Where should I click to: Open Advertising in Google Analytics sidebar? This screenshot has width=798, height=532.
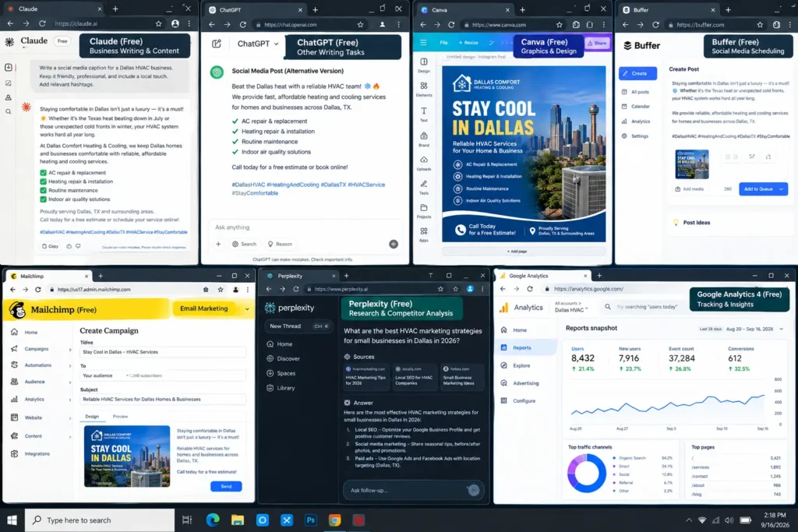(x=520, y=383)
